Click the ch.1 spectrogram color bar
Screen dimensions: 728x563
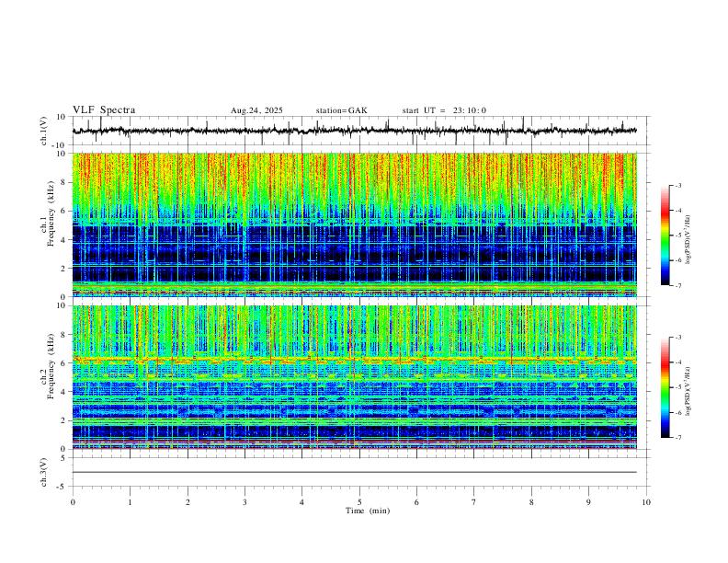665,236
